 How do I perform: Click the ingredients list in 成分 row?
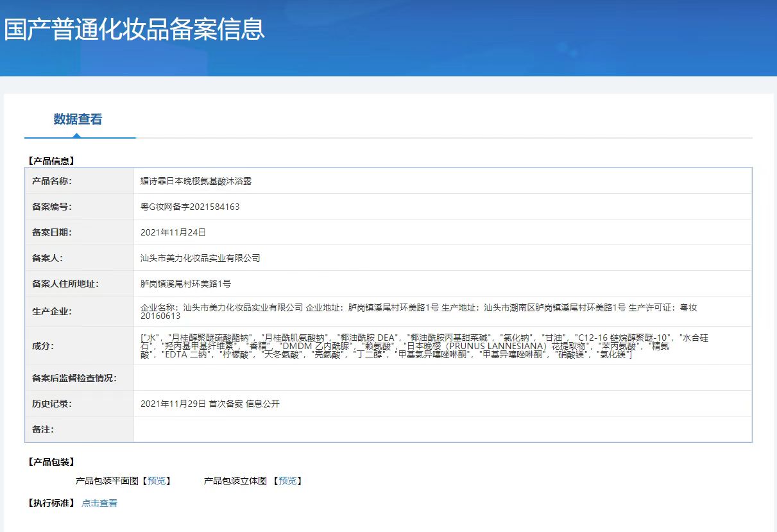click(423, 345)
